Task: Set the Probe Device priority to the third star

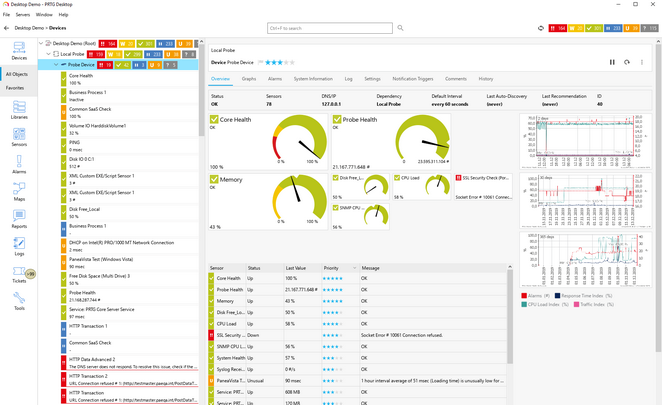Action: [x=279, y=63]
